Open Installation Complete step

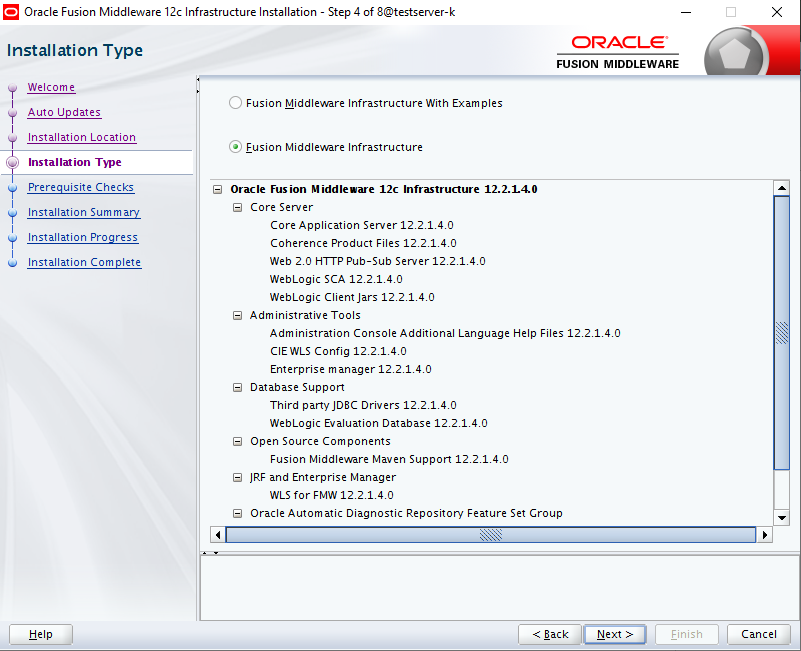coord(84,263)
